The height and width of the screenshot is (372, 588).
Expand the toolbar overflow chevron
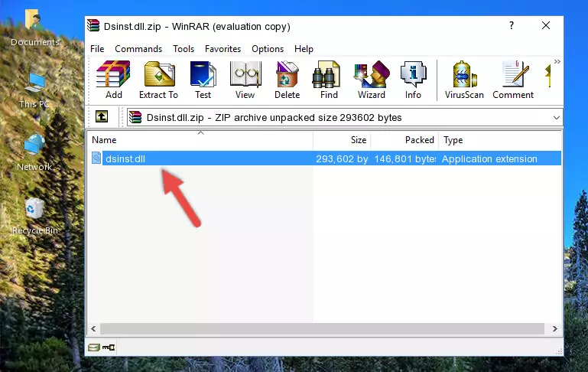(557, 61)
